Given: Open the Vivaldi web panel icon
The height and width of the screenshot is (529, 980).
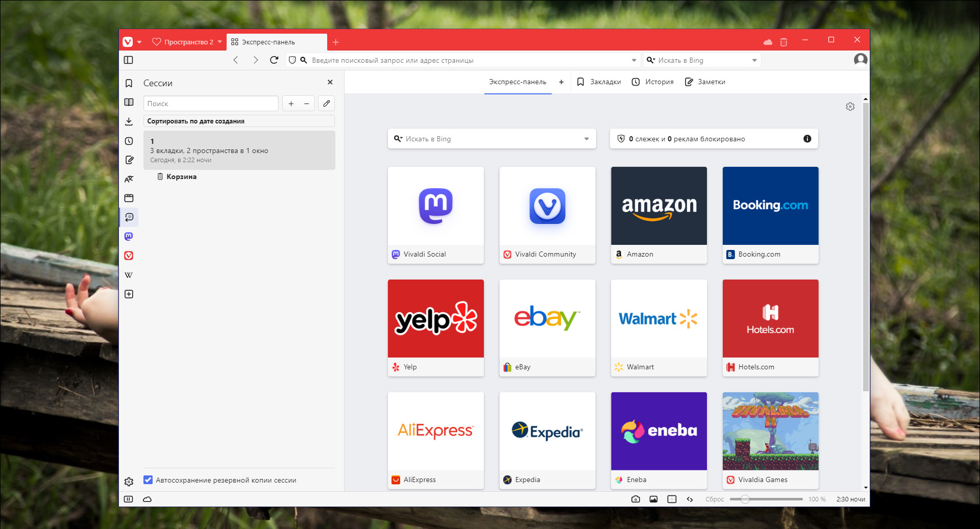Looking at the screenshot, I should (129, 256).
